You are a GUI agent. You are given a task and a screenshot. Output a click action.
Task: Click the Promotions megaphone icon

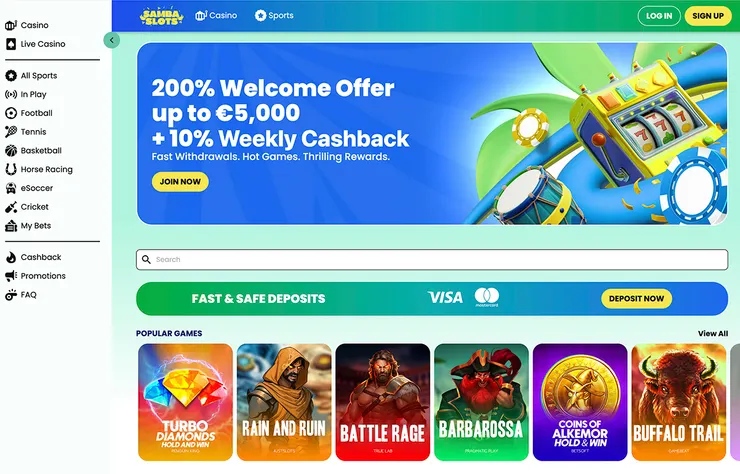point(11,276)
